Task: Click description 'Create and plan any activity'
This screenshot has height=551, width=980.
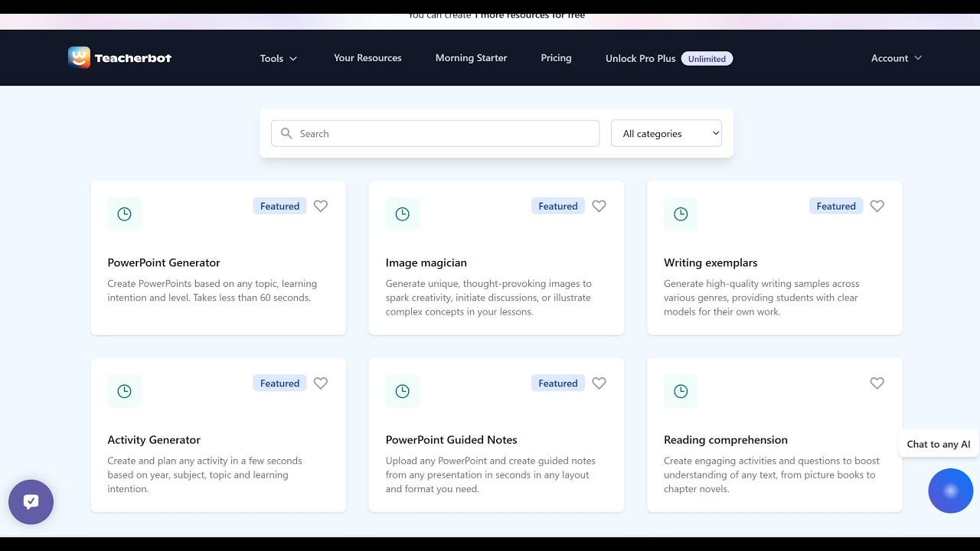Action: point(204,474)
